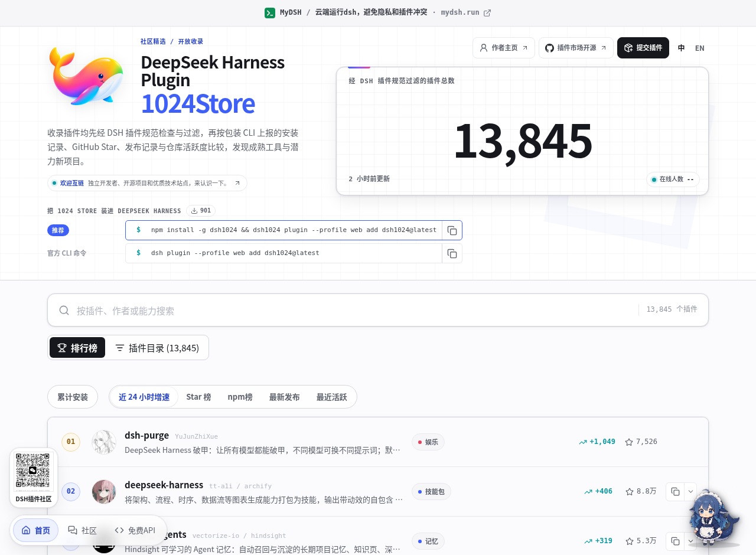The width and height of the screenshot is (756, 555).
Task: Copy the npm install dsh1024 command
Action: pyautogui.click(x=452, y=230)
